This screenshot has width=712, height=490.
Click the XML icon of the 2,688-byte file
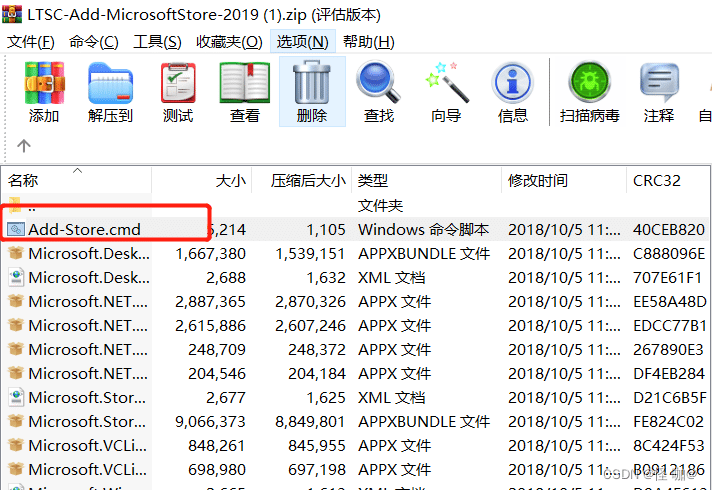click(x=16, y=277)
